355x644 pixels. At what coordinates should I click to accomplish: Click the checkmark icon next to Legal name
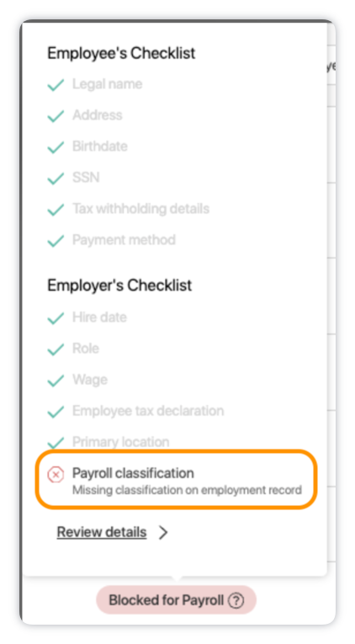tap(56, 85)
